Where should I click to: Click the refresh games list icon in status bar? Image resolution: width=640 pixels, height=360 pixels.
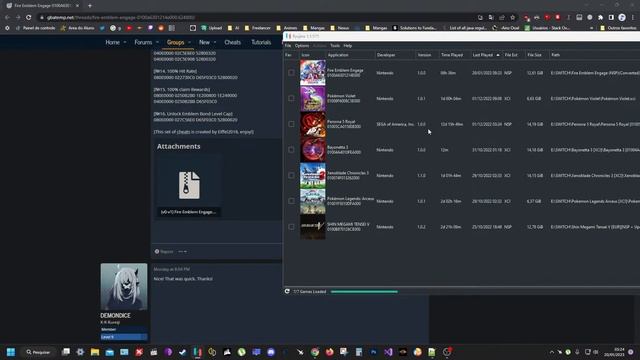click(x=287, y=291)
